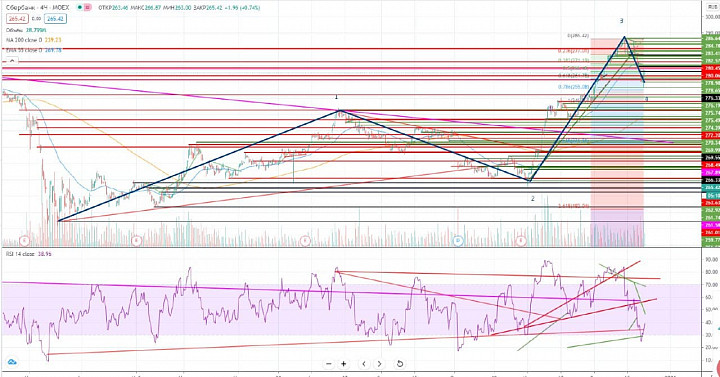The height and width of the screenshot is (377, 720).
Task: Zoom in the chart with plus button
Action: pyautogui.click(x=343, y=364)
